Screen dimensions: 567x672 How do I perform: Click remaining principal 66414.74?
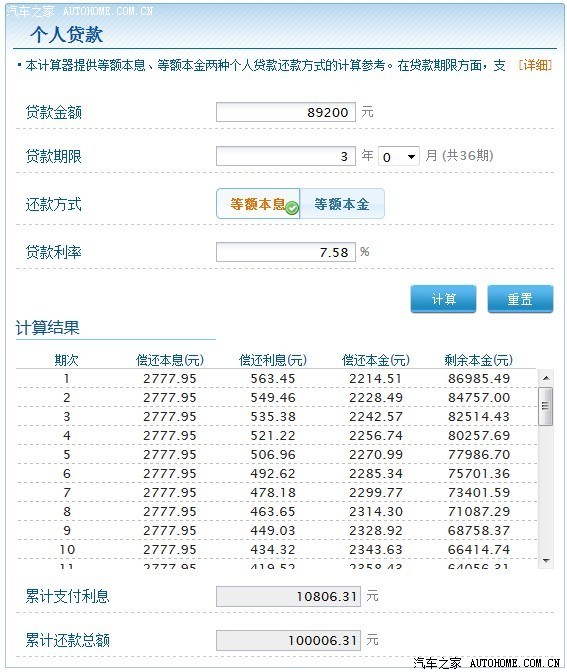point(479,549)
